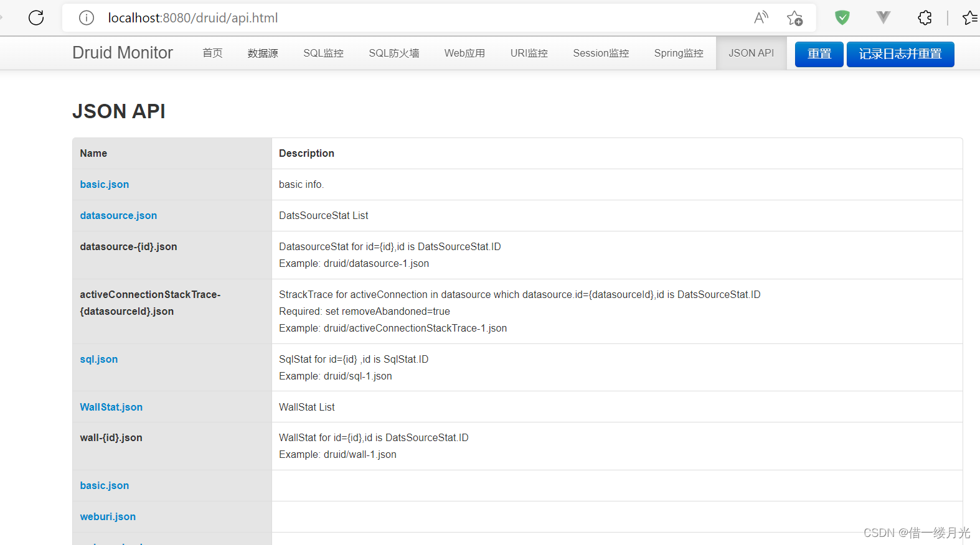Click the JSON API page heading

point(119,111)
